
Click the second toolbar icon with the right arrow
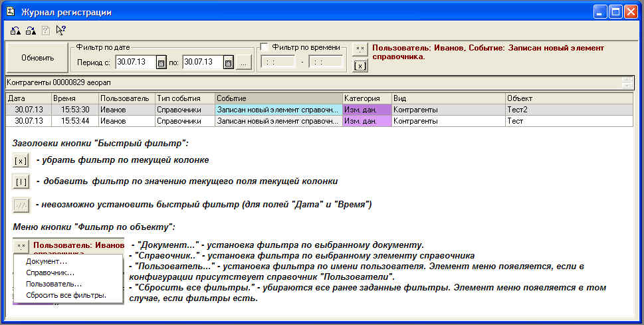coord(31,31)
